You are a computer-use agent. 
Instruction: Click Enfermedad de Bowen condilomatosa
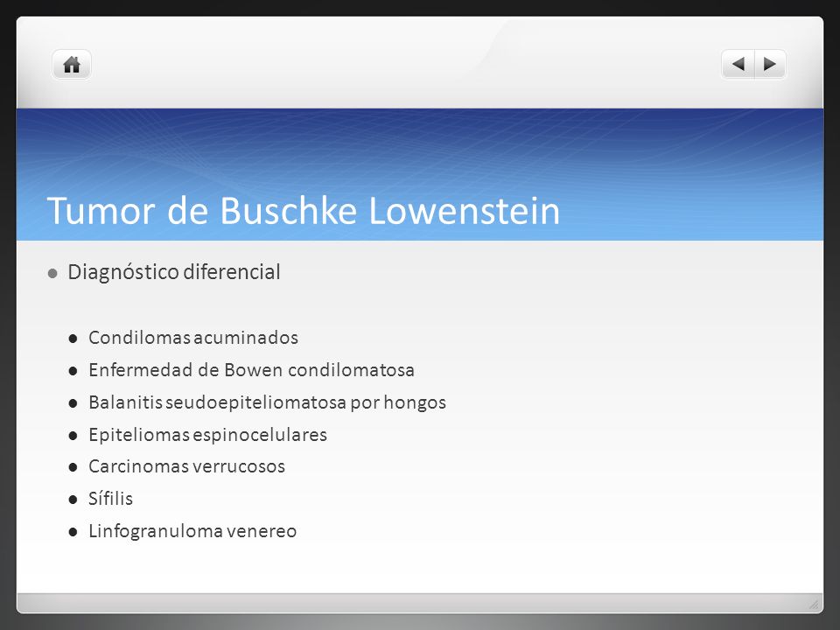(251, 369)
